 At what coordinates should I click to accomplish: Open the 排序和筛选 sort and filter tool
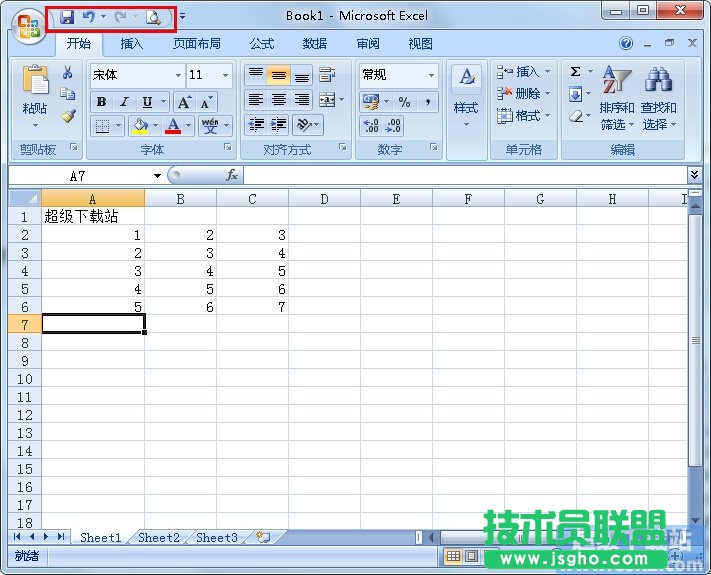(x=616, y=82)
